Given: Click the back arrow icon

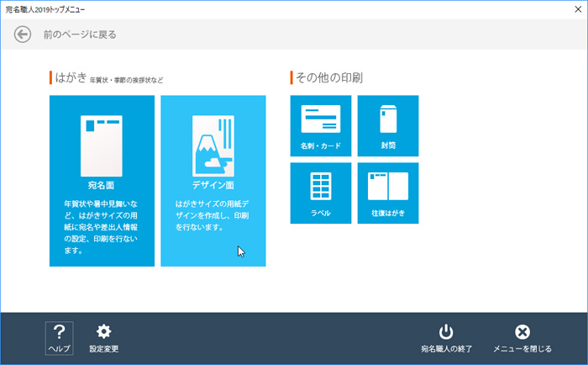Looking at the screenshot, I should click(x=23, y=34).
